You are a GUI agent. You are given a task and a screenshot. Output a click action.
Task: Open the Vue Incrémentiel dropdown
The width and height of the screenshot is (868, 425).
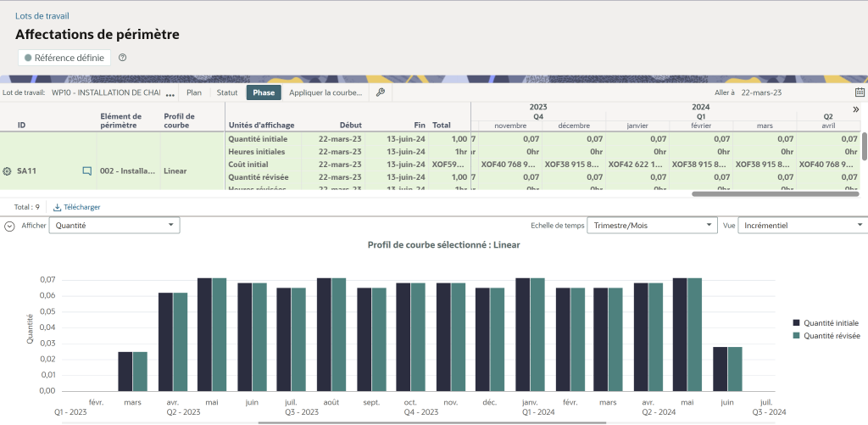pos(802,226)
